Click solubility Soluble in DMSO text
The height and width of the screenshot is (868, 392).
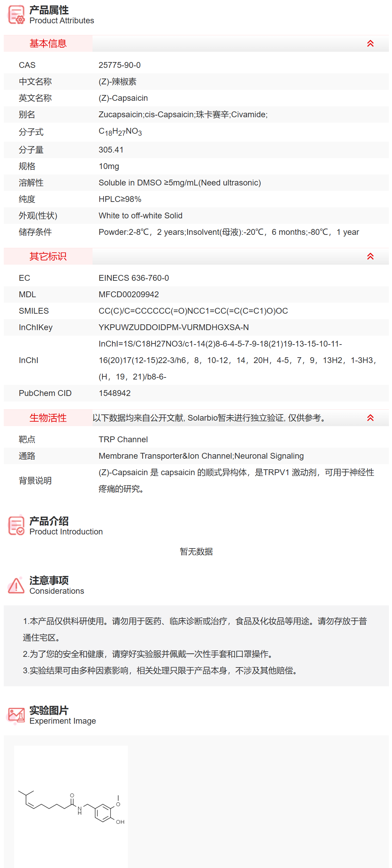[x=180, y=183]
